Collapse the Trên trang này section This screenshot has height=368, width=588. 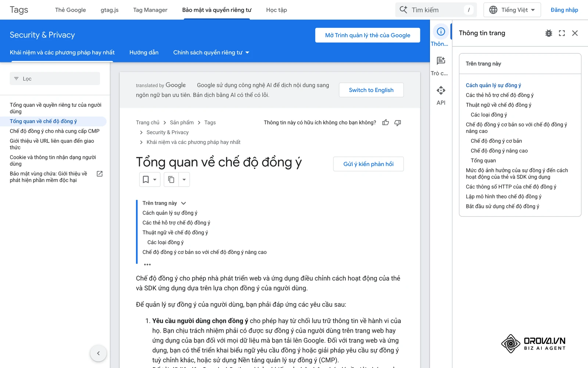pyautogui.click(x=183, y=203)
